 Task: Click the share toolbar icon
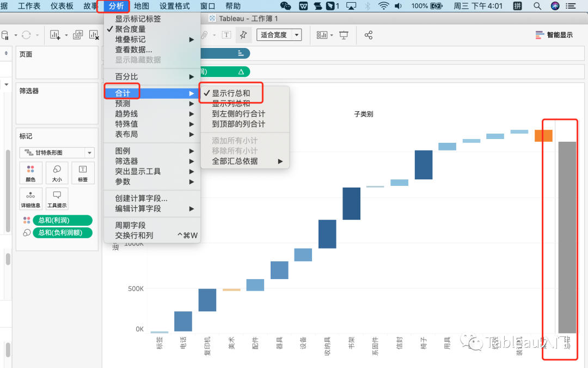[x=369, y=35]
